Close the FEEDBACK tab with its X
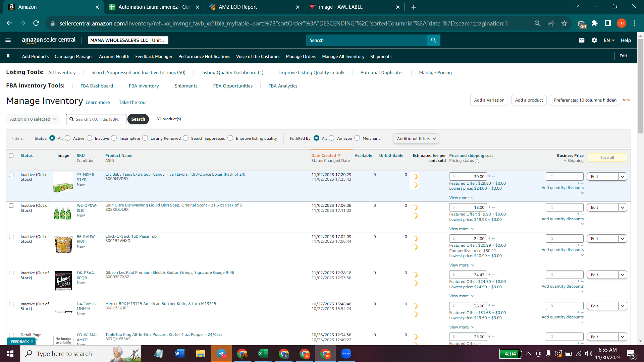This screenshot has height=362, width=644. [x=32, y=342]
